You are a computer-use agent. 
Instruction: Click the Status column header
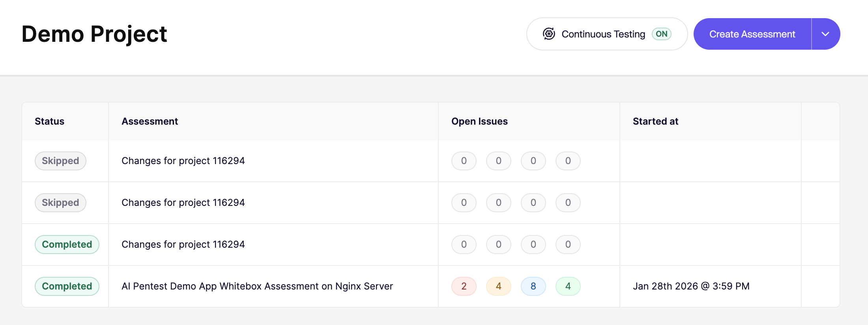pyautogui.click(x=49, y=121)
